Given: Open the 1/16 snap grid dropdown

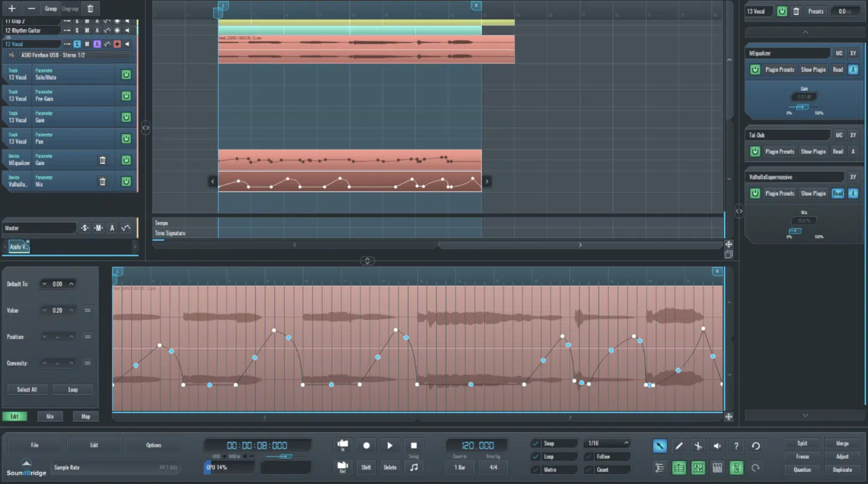Looking at the screenshot, I should (x=607, y=443).
